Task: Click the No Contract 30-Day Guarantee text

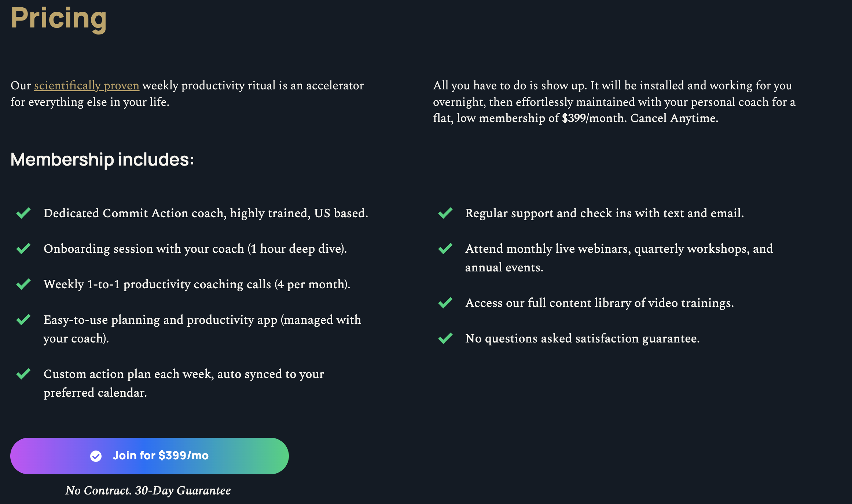Action: 148,490
